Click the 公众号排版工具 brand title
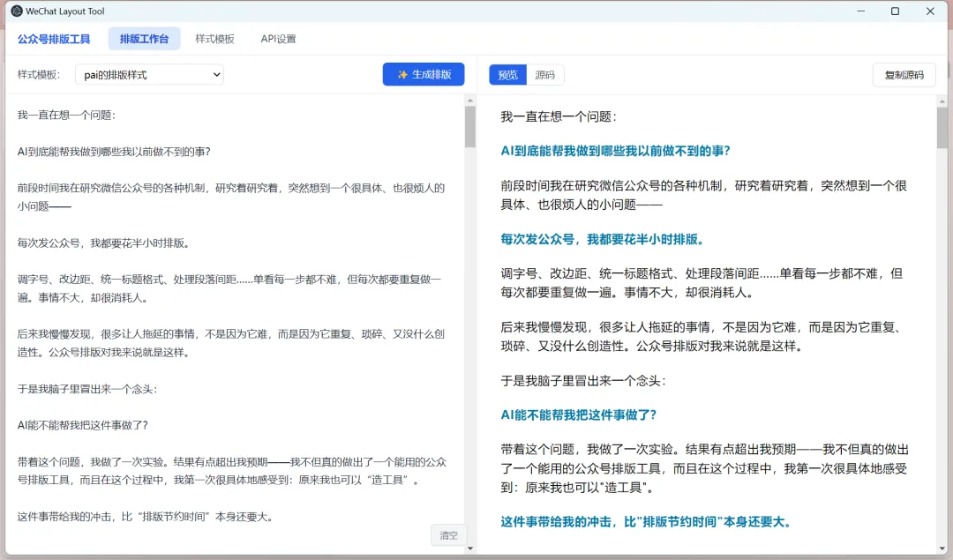This screenshot has width=953, height=560. [x=54, y=39]
